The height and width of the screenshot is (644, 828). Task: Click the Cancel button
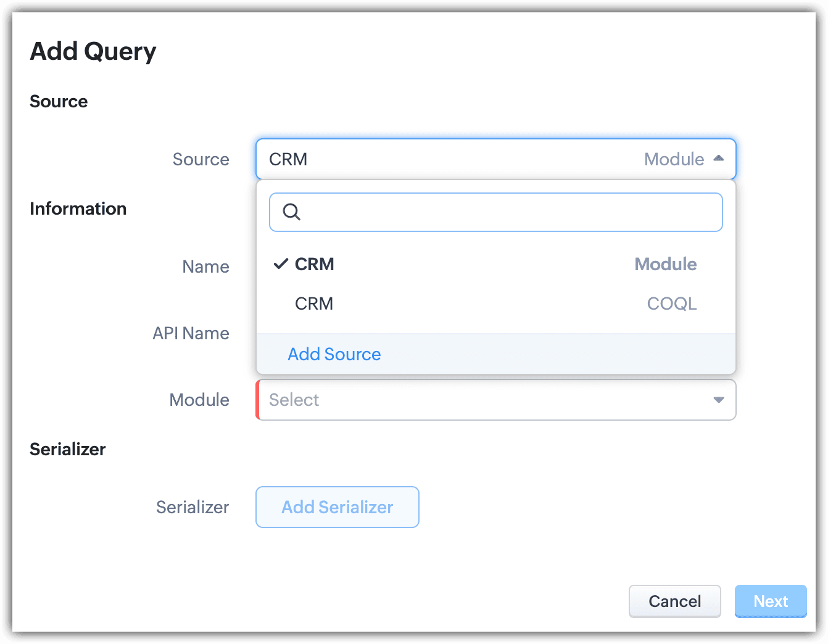coord(674,601)
